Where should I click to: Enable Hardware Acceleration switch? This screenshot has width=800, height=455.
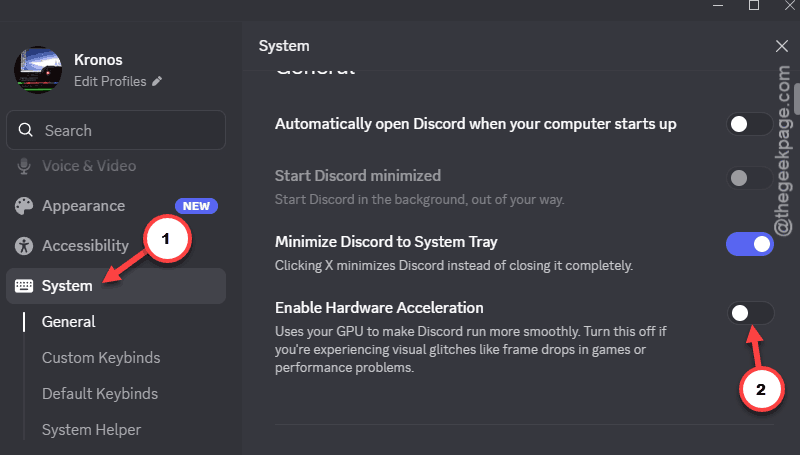750,313
